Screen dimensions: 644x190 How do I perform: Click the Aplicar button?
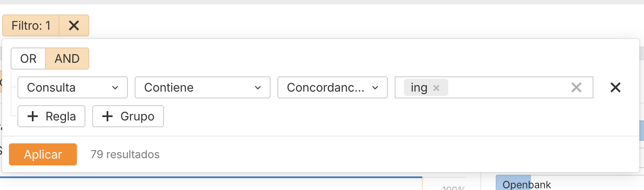click(x=43, y=154)
